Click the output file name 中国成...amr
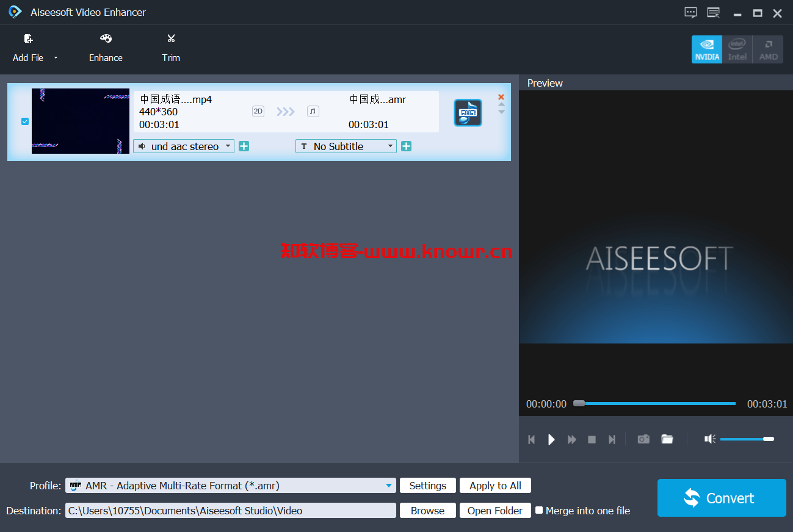 [378, 99]
